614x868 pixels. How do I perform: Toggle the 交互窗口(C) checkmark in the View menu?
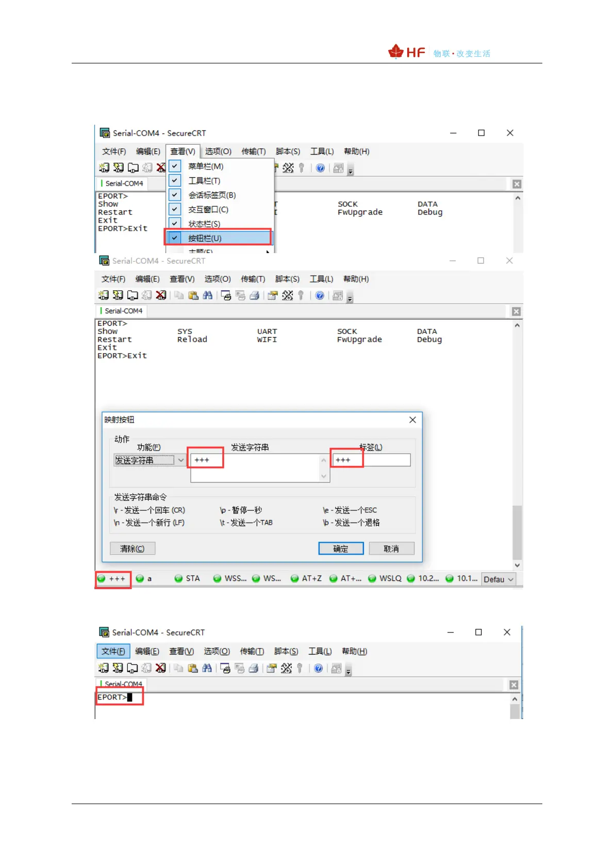pyautogui.click(x=175, y=209)
